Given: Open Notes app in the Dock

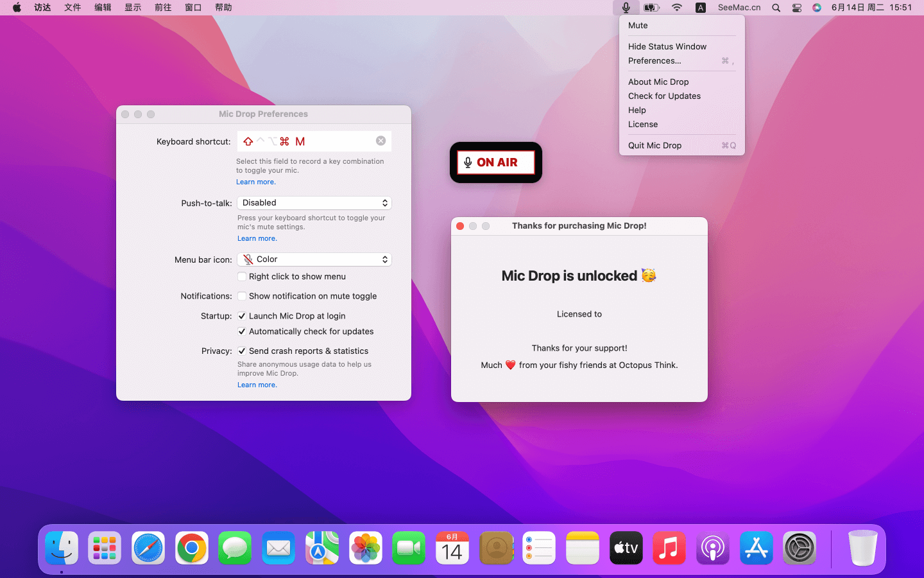Looking at the screenshot, I should (583, 548).
